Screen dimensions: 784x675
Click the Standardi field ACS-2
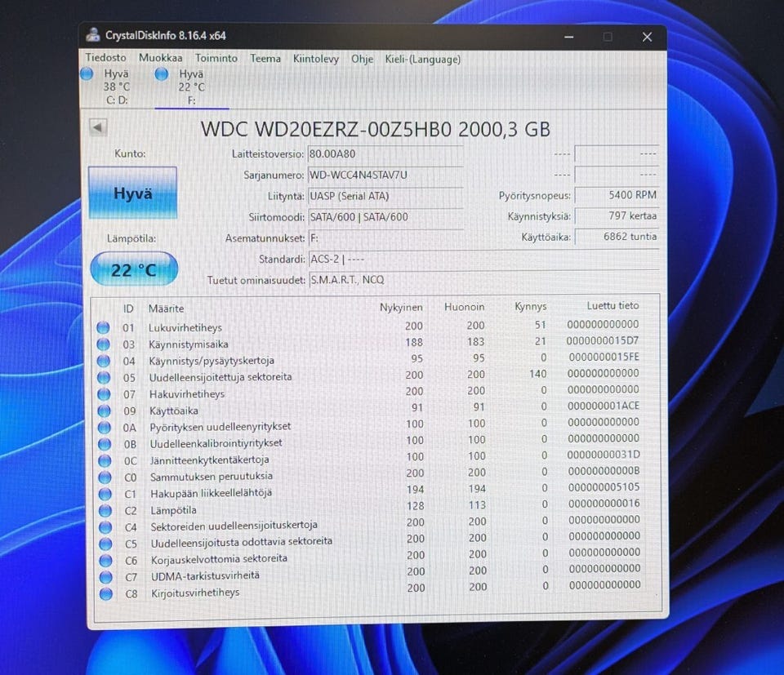(483, 260)
